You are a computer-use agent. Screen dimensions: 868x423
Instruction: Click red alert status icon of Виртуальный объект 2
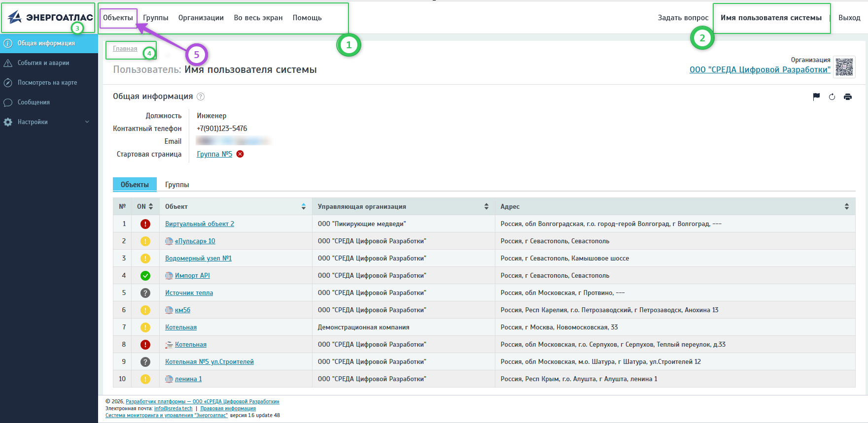pos(145,224)
